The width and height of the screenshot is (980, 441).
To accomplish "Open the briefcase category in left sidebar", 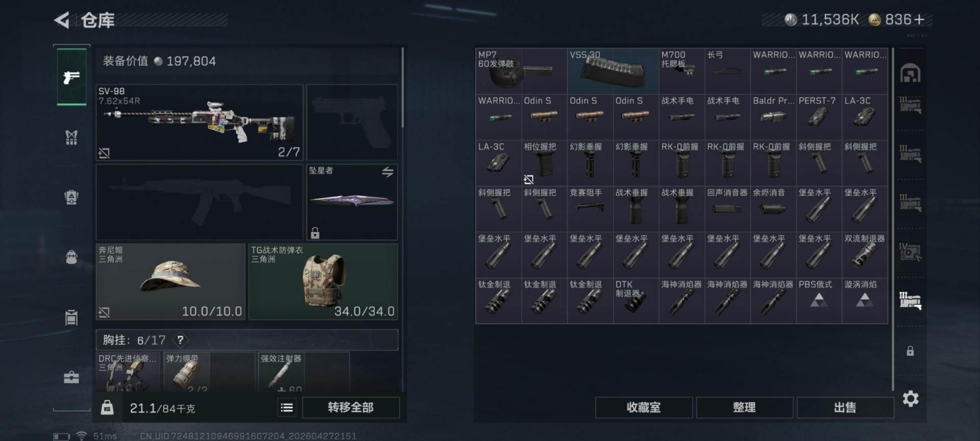I will click(x=71, y=377).
